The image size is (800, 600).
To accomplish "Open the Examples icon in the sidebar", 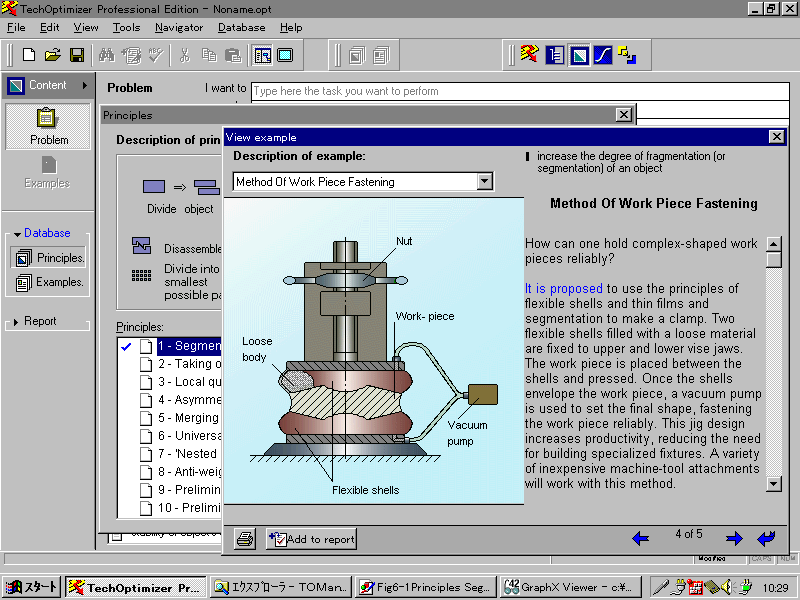I will [47, 172].
